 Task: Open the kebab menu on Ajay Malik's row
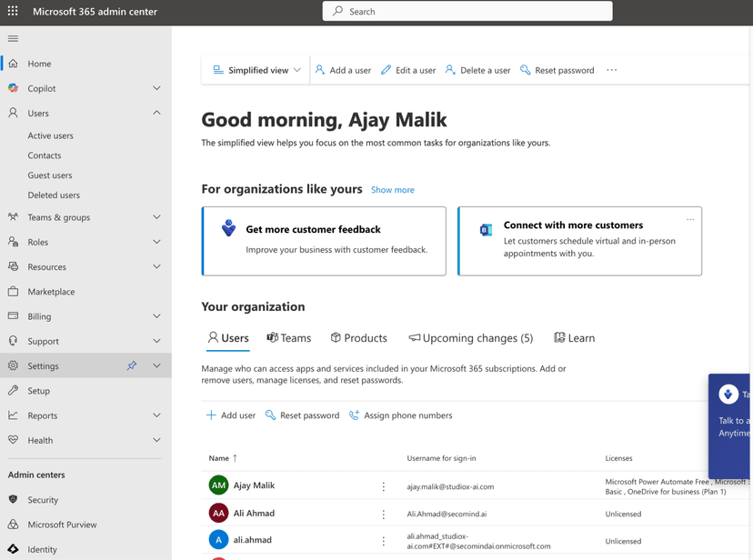click(x=383, y=485)
